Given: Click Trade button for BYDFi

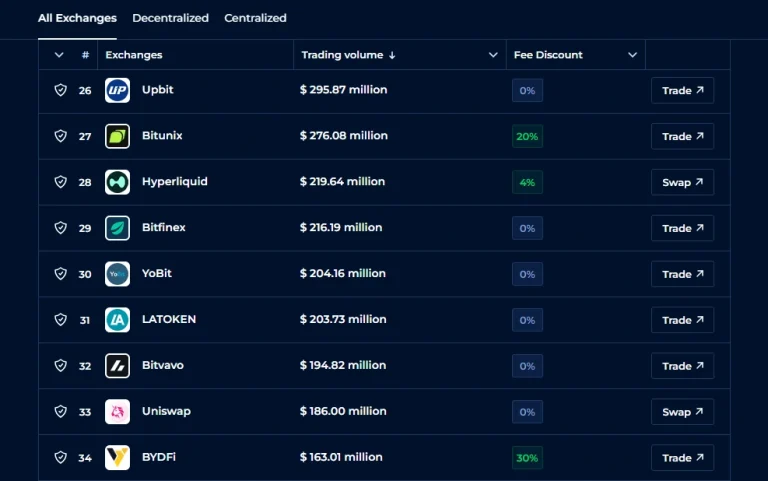Looking at the screenshot, I should click(x=682, y=458).
